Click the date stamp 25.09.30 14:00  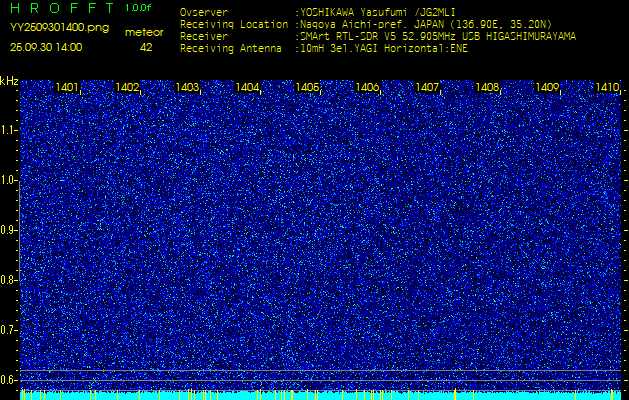click(x=46, y=47)
